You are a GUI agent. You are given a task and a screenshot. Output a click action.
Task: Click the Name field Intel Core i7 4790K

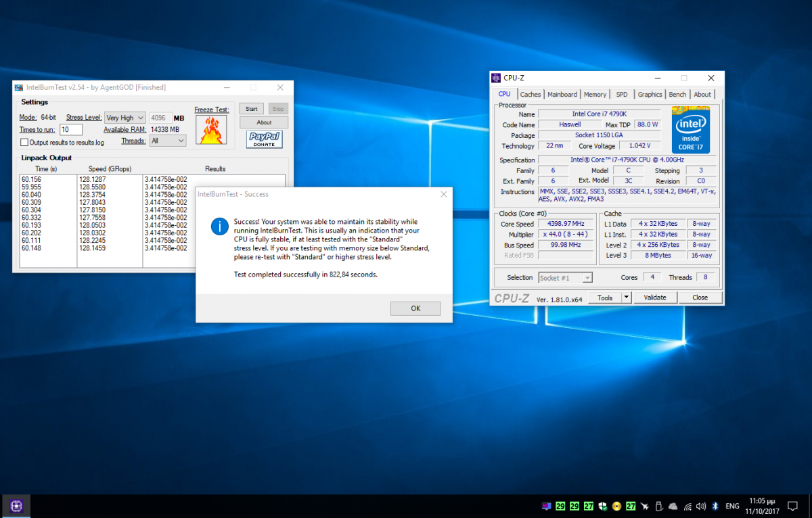tap(598, 114)
